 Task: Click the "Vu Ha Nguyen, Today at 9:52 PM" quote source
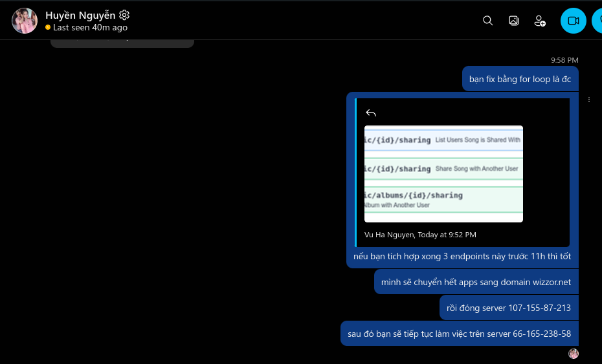420,235
